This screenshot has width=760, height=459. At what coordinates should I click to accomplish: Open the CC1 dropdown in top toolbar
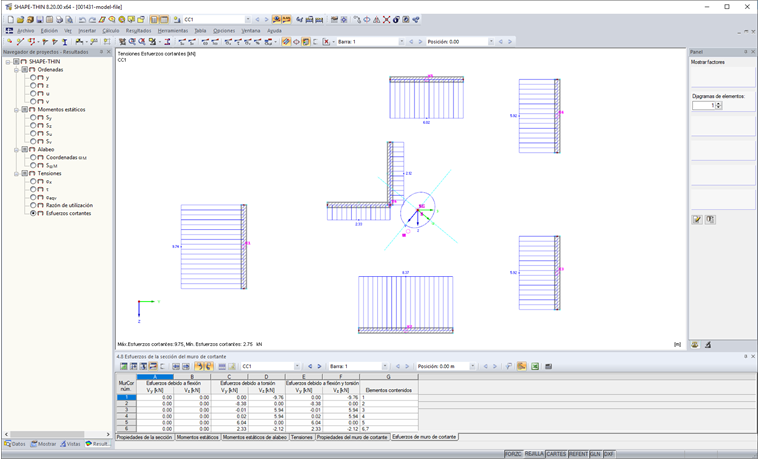(x=248, y=19)
